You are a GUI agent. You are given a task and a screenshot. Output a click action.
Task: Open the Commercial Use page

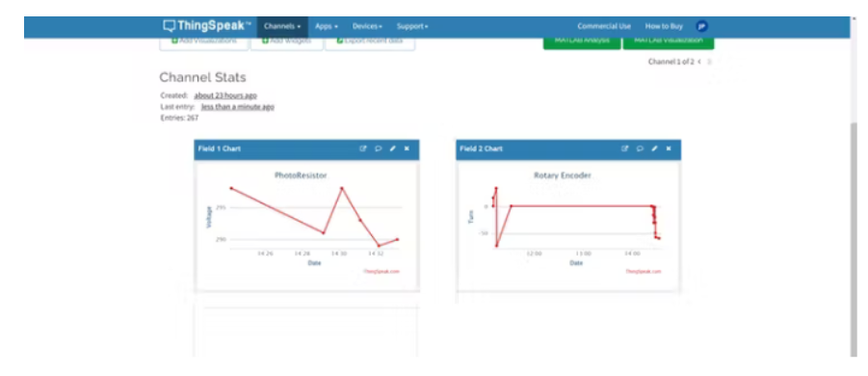tap(604, 27)
